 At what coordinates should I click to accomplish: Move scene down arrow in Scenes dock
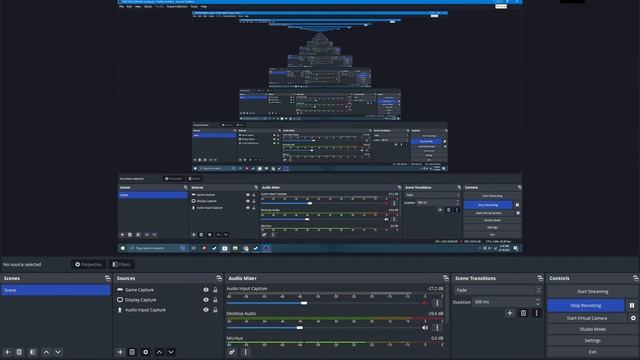coord(58,352)
